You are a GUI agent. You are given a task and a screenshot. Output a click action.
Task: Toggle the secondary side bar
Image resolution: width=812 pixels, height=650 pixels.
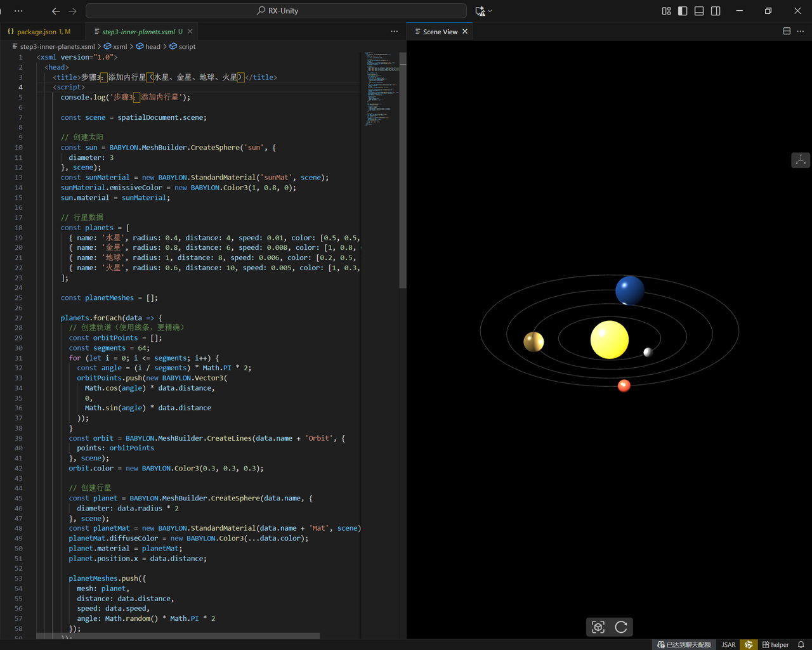[x=716, y=11]
